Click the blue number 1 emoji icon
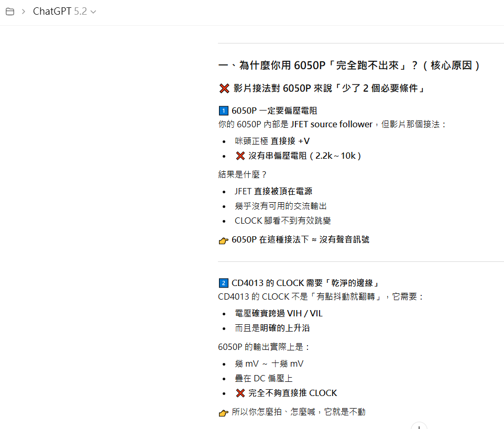The image size is (504, 429). 223,111
